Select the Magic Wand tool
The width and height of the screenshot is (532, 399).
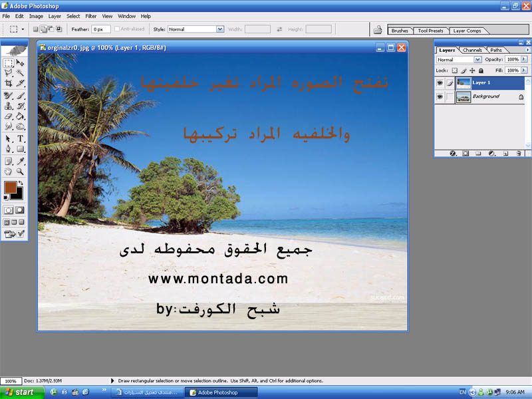pyautogui.click(x=21, y=72)
